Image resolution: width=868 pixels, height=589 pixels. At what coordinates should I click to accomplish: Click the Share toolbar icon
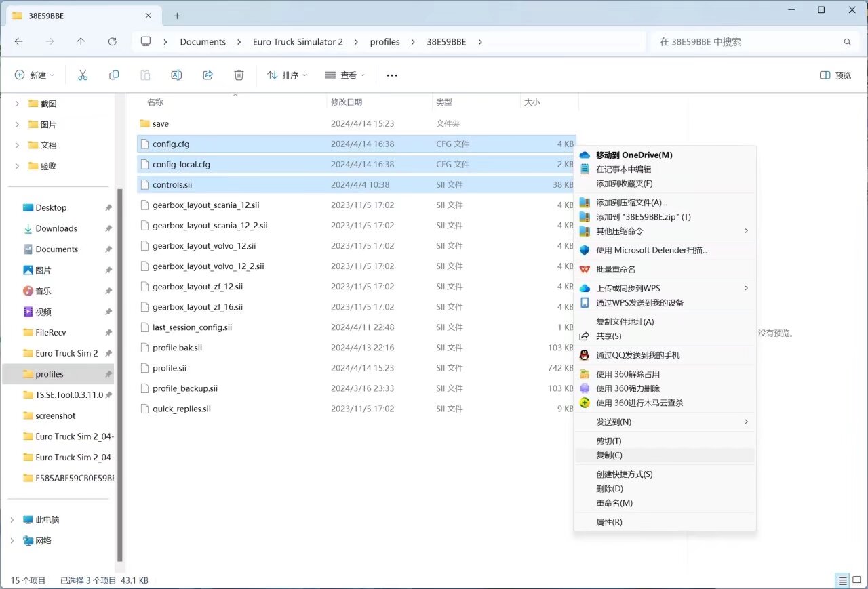click(208, 75)
